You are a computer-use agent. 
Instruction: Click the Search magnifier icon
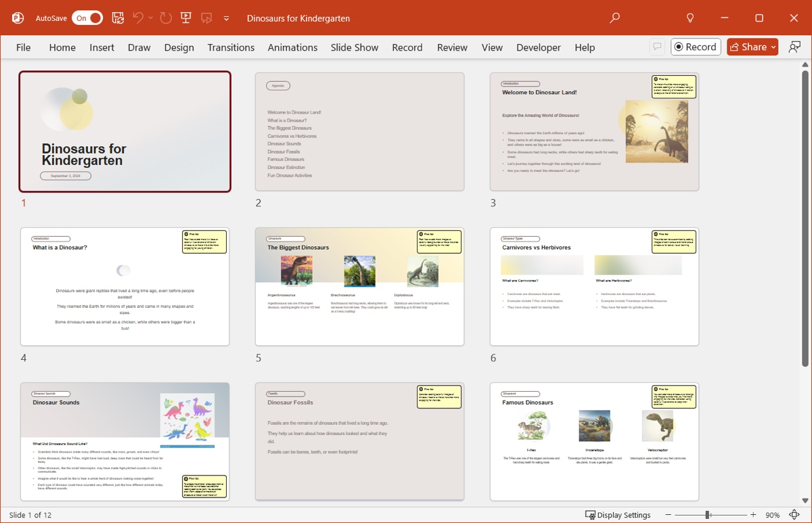[x=614, y=18]
